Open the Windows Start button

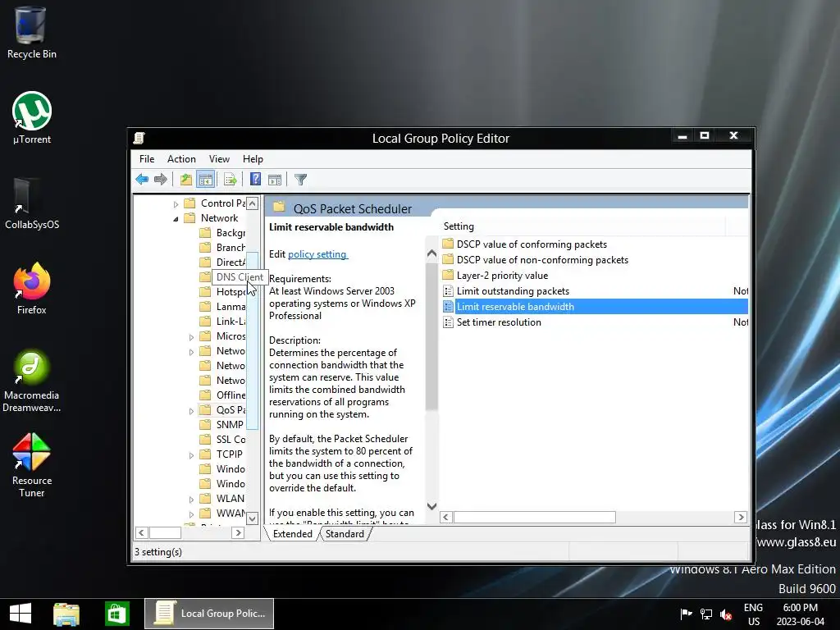tap(21, 614)
